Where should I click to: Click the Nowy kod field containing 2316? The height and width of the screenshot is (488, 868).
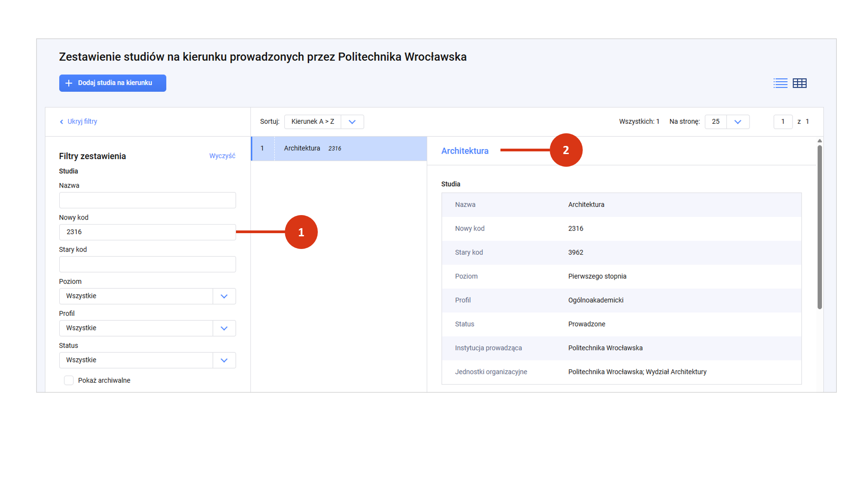pos(147,232)
